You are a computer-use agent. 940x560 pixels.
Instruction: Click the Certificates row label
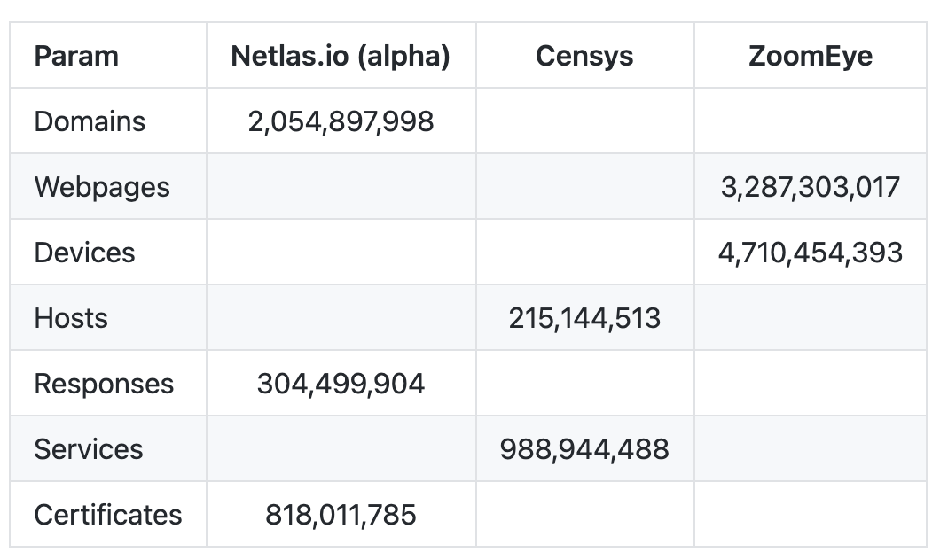[108, 515]
